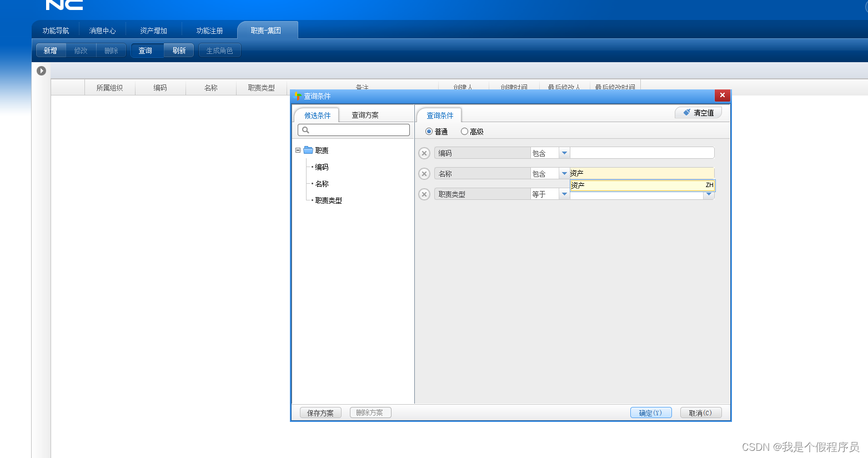Click the 新增 toolbar button
This screenshot has width=868, height=458.
[51, 51]
